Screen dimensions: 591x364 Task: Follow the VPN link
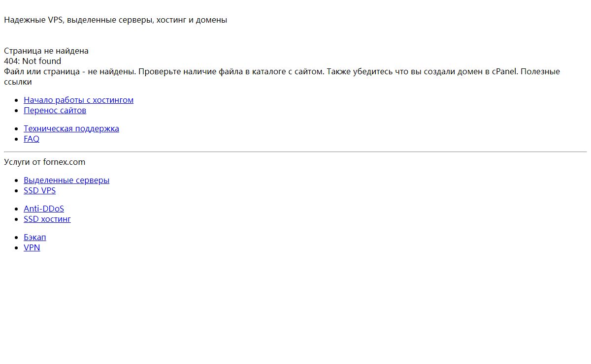click(x=32, y=247)
